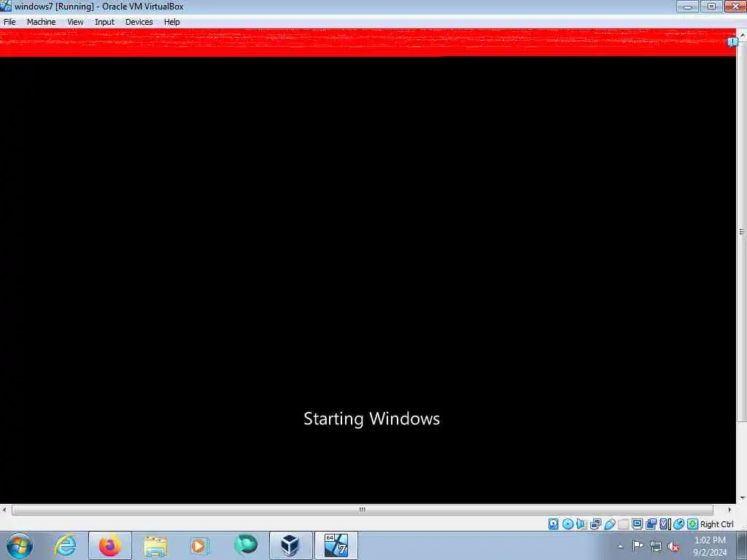Click the optical disk status icon
747x560 pixels.
pos(568,524)
